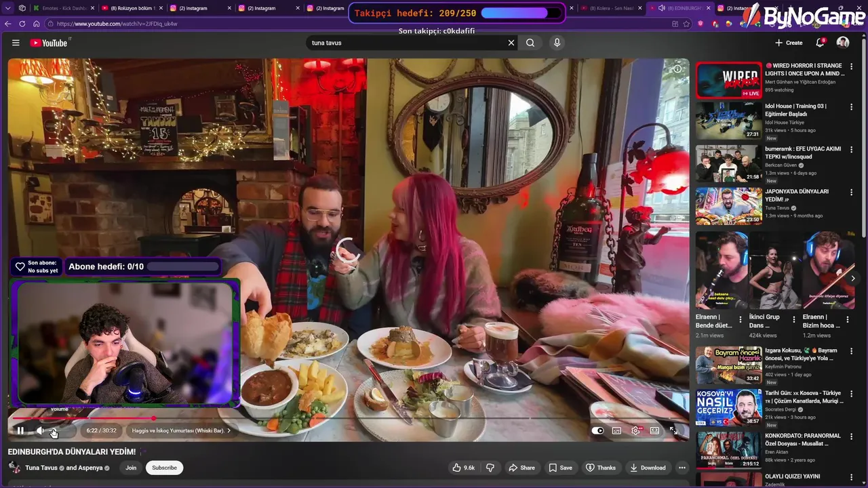
Task: Toggle subtitles with the captions button
Action: tap(616, 430)
